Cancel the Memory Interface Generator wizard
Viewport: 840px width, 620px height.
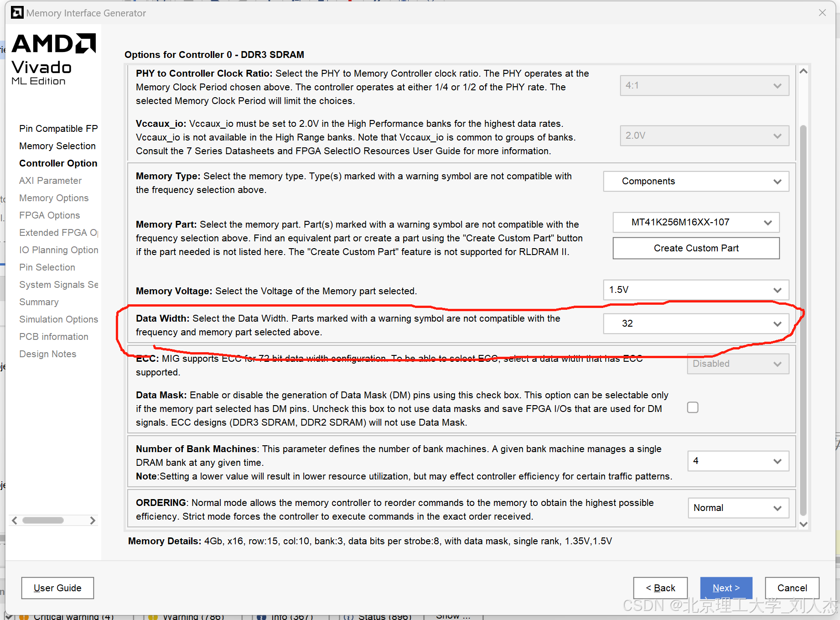792,588
